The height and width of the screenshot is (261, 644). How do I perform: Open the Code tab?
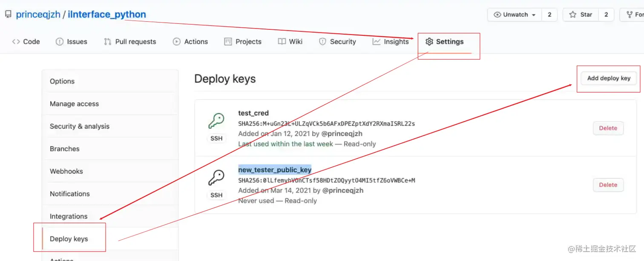26,42
